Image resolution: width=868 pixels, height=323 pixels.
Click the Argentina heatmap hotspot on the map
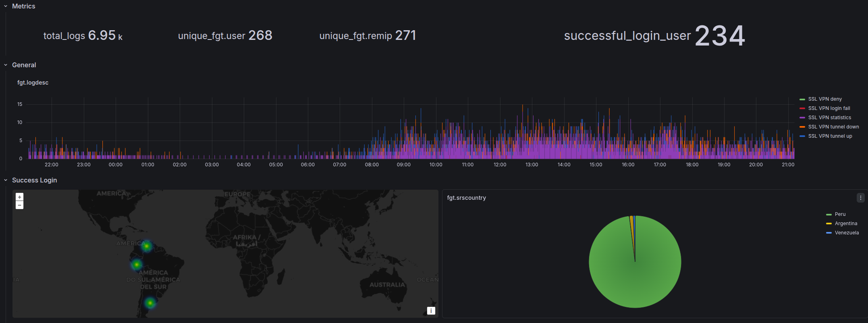point(150,302)
